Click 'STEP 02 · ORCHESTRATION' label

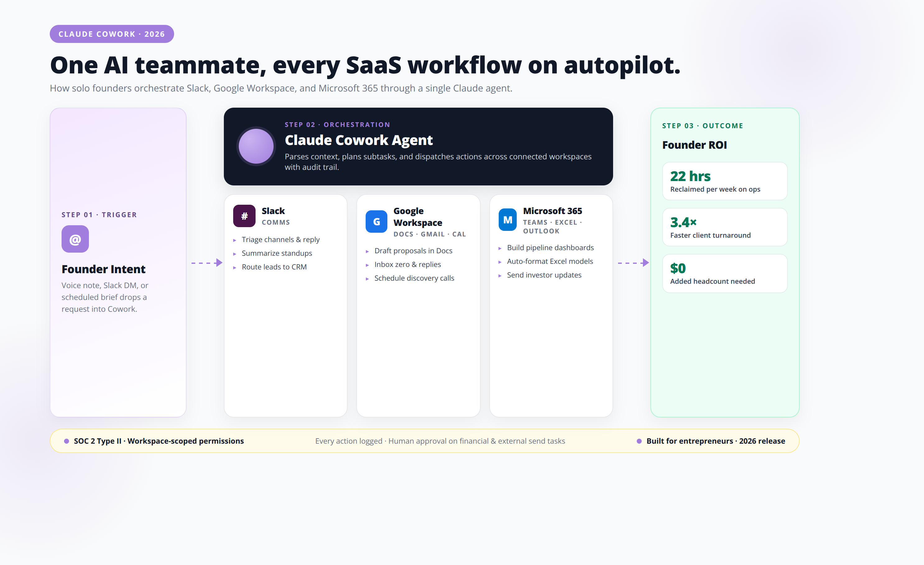337,124
